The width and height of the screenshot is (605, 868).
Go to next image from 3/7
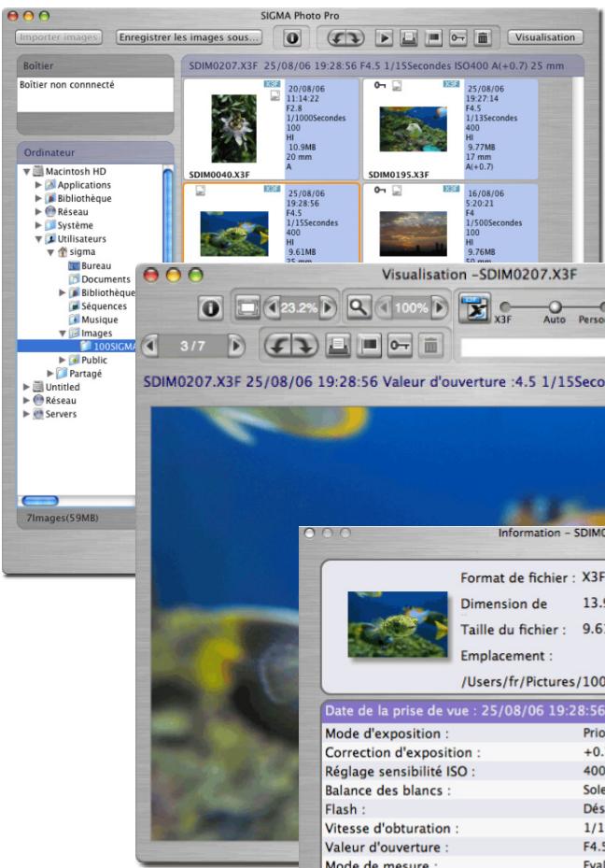click(236, 346)
